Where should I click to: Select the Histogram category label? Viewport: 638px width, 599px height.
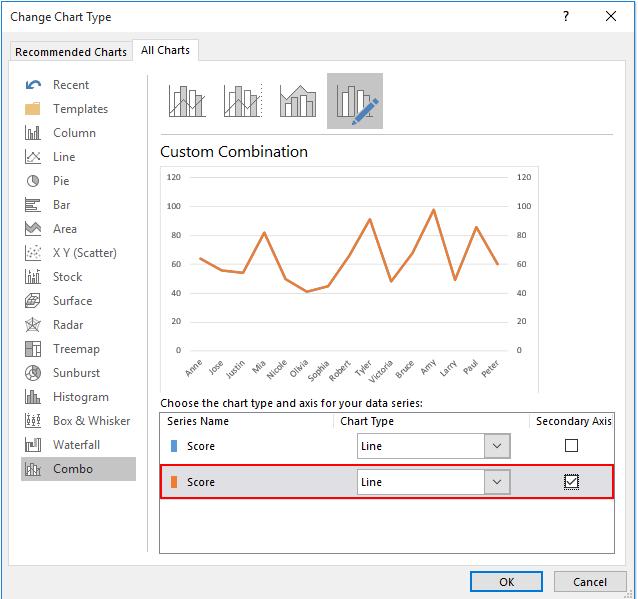pyautogui.click(x=81, y=397)
